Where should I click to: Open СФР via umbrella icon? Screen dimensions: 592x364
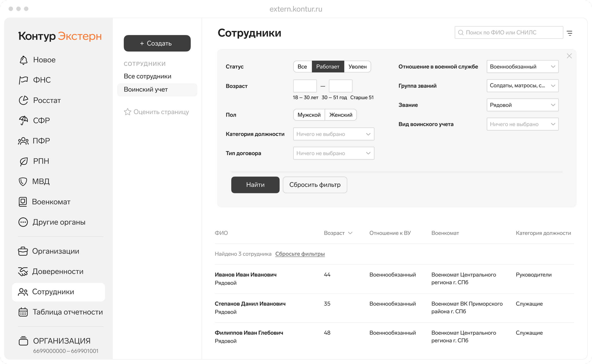[x=23, y=120]
